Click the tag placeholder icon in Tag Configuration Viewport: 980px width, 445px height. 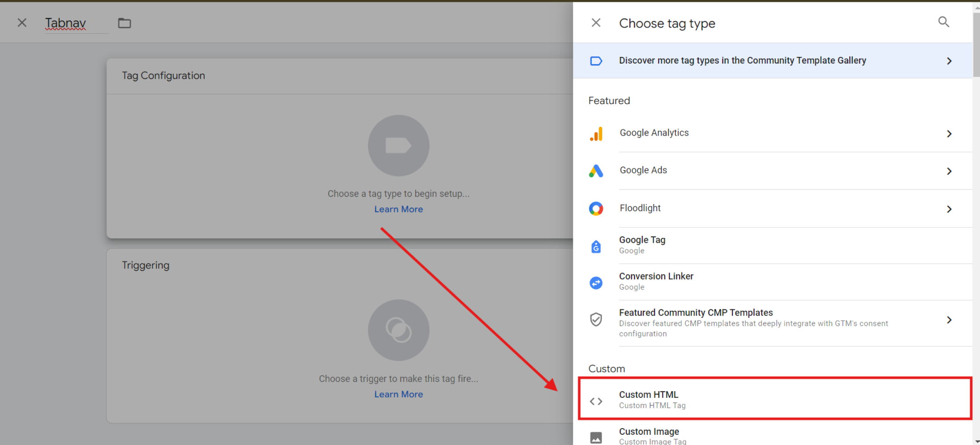tap(398, 146)
